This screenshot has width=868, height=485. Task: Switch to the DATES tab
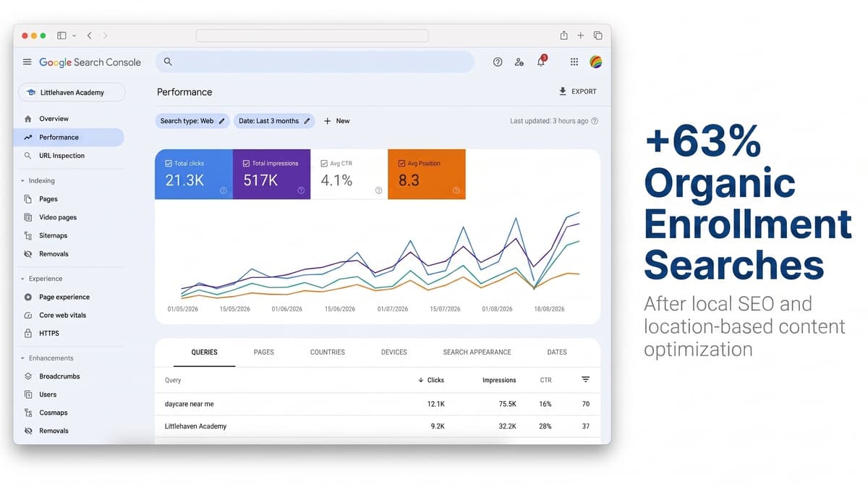point(557,353)
